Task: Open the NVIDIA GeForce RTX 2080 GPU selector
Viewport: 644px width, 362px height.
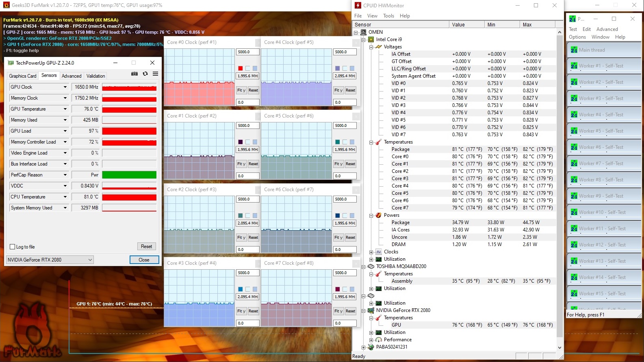Action: (x=50, y=260)
